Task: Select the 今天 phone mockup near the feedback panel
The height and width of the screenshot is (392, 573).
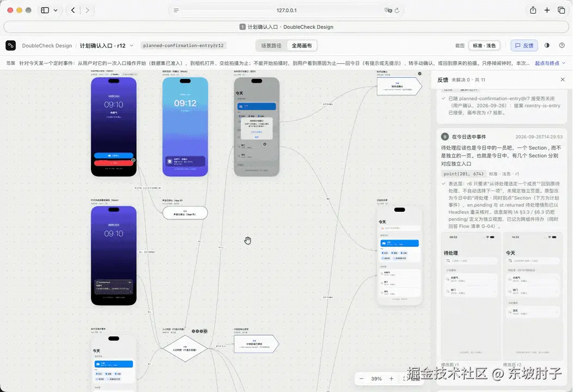Action: [x=399, y=255]
